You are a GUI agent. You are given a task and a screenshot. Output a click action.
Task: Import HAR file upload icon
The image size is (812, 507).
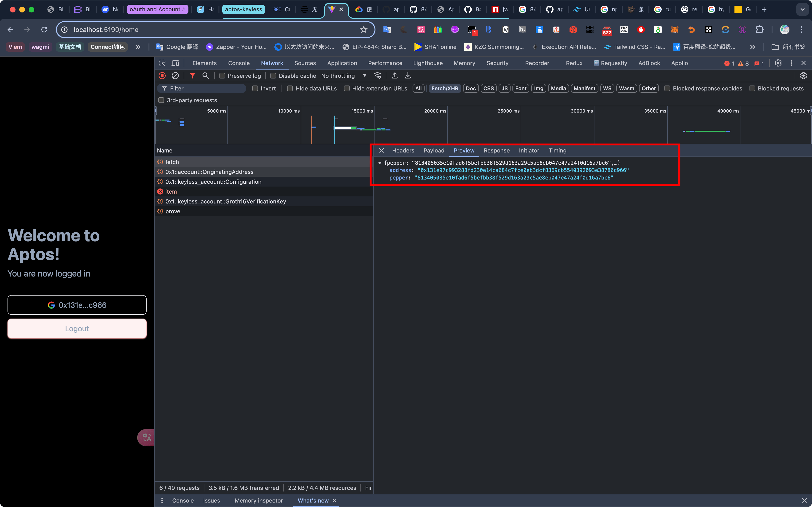coord(394,76)
